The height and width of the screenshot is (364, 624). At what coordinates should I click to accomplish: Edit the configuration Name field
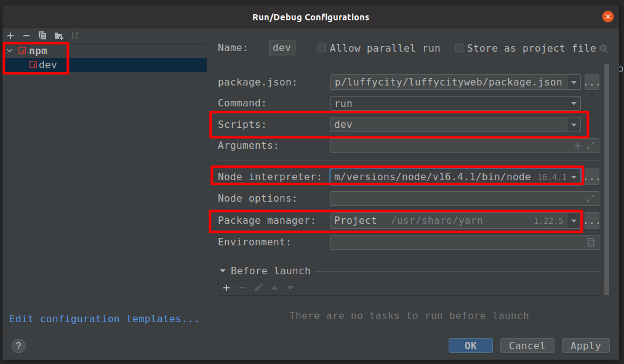[x=282, y=48]
